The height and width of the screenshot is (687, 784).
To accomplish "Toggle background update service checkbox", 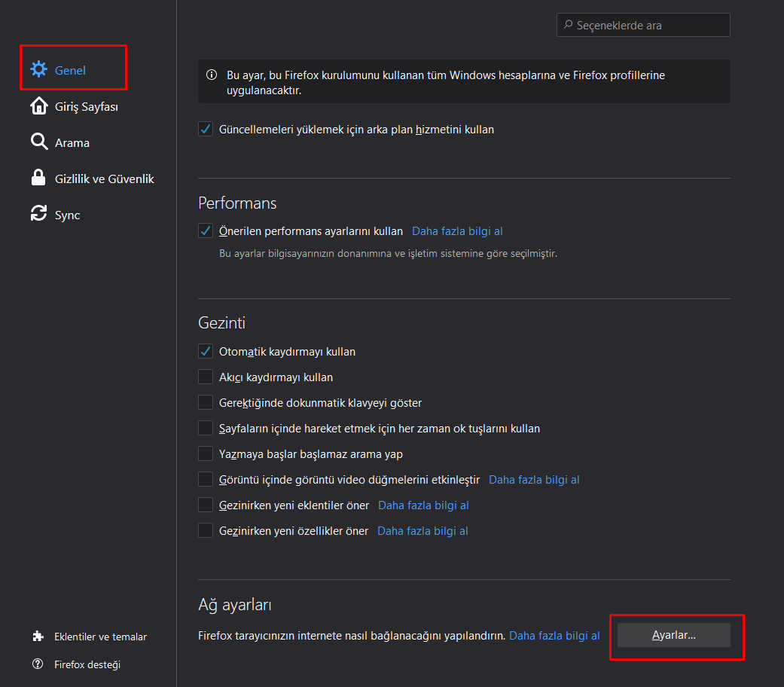I will point(206,130).
